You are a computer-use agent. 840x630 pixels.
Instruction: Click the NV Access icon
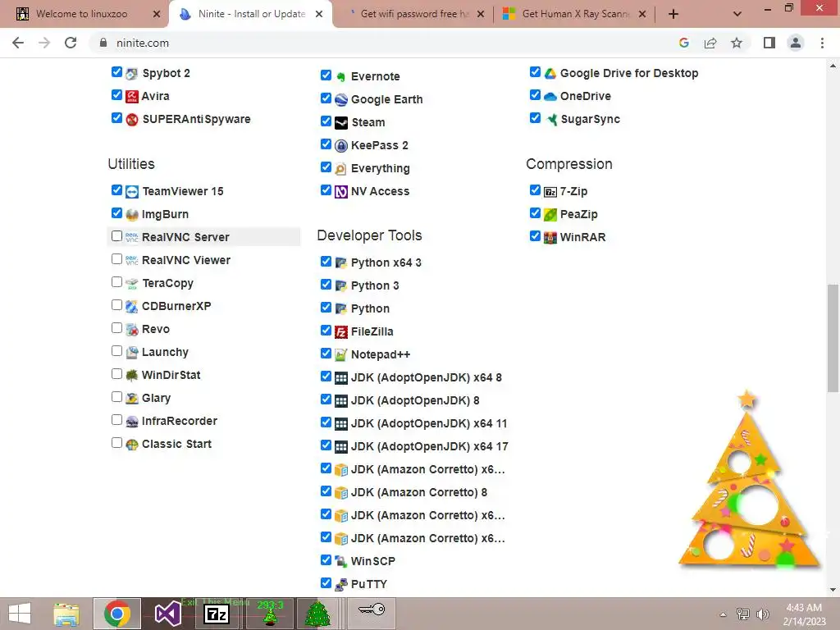pyautogui.click(x=341, y=192)
